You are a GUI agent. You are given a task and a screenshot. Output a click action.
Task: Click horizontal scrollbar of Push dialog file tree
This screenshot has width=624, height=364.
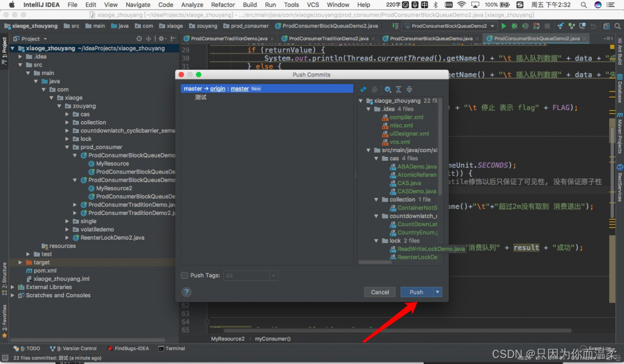pos(375,262)
